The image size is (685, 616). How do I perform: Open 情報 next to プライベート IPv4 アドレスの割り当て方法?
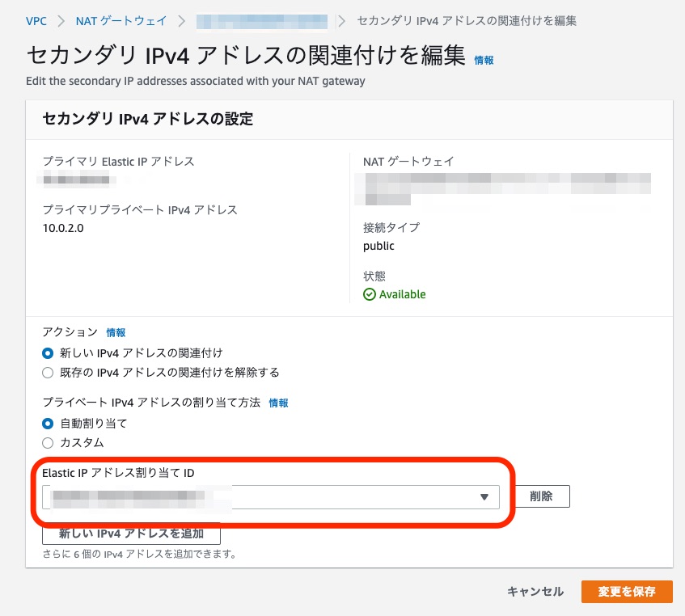pyautogui.click(x=277, y=403)
